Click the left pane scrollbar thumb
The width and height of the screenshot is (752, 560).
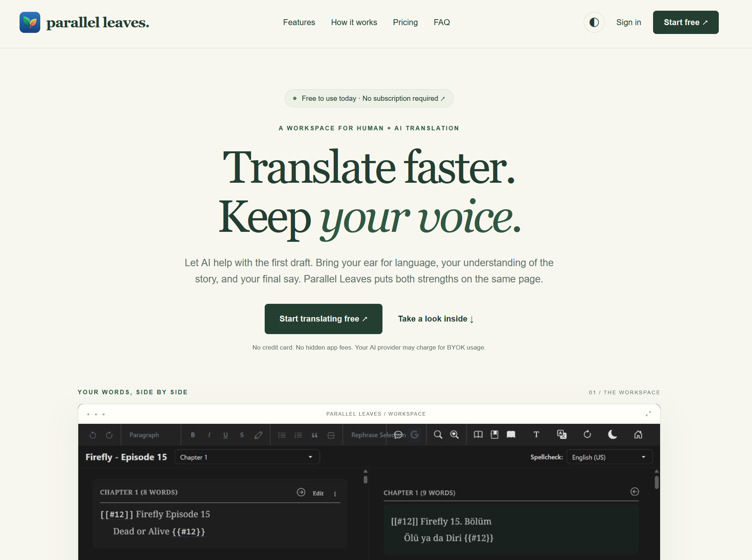(x=365, y=480)
